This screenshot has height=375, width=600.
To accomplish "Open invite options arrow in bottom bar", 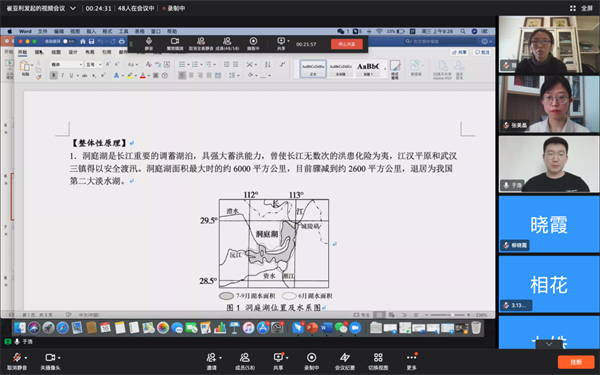I will pyautogui.click(x=220, y=358).
